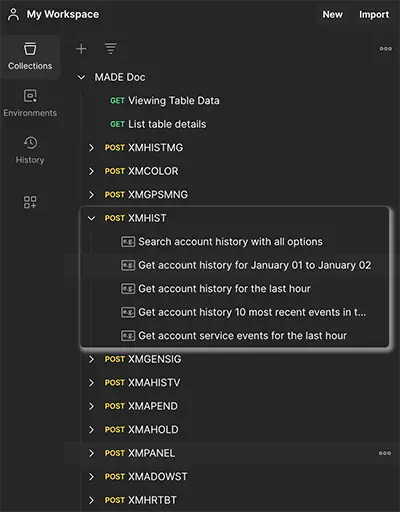This screenshot has height=512, width=400.
Task: Click the filter collections icon
Action: (111, 49)
